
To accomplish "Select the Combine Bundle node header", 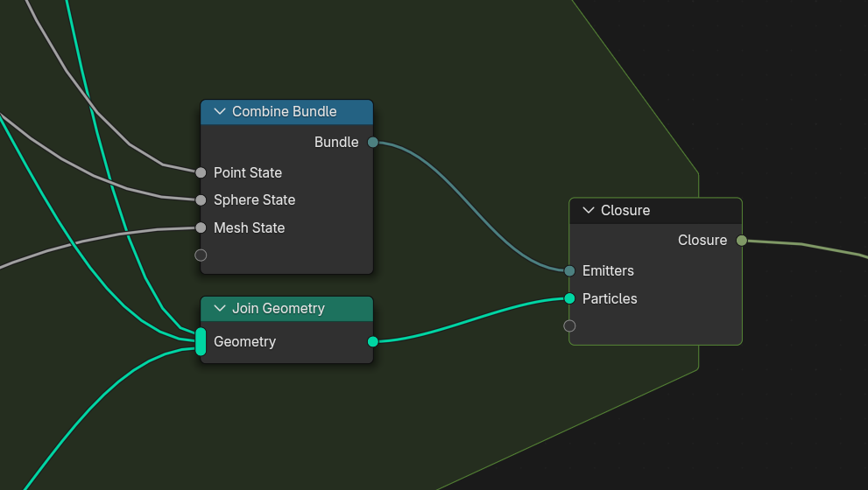I will (286, 112).
